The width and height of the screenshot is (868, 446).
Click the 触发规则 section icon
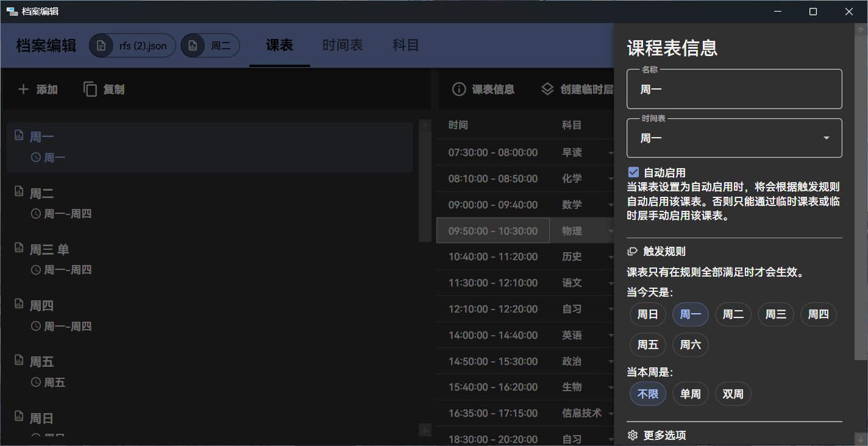coord(633,251)
